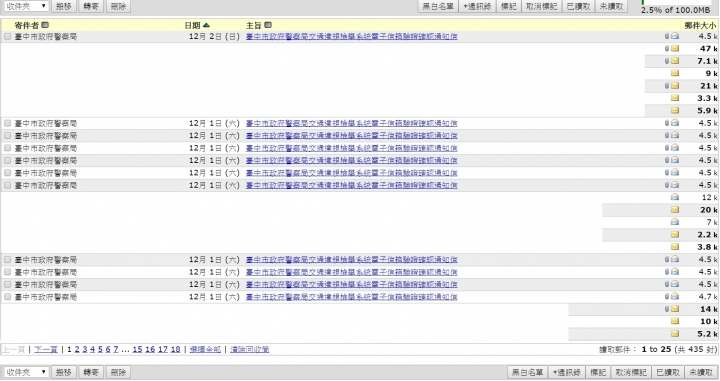Click 標記 in the top toolbar
The image size is (720, 381).
click(508, 6)
